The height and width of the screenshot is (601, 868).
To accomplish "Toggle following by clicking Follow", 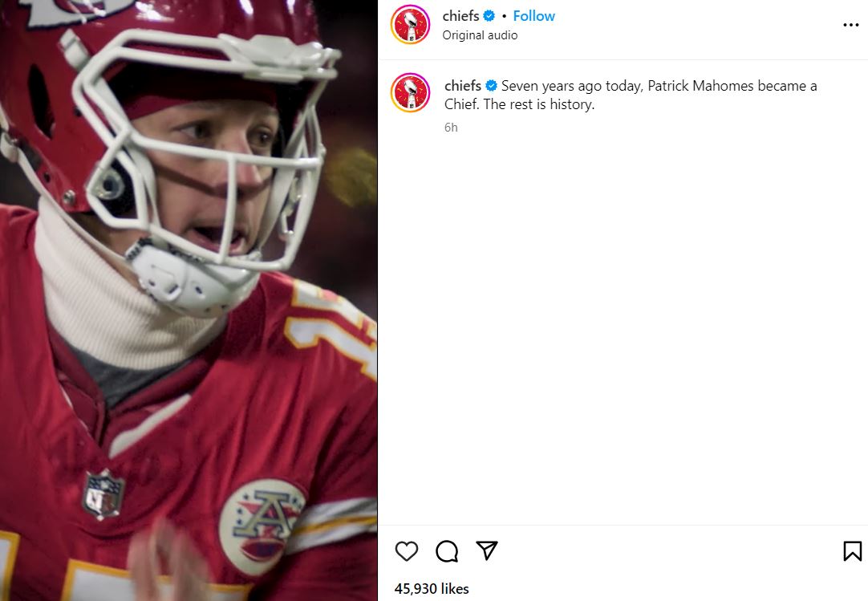I will tap(533, 15).
